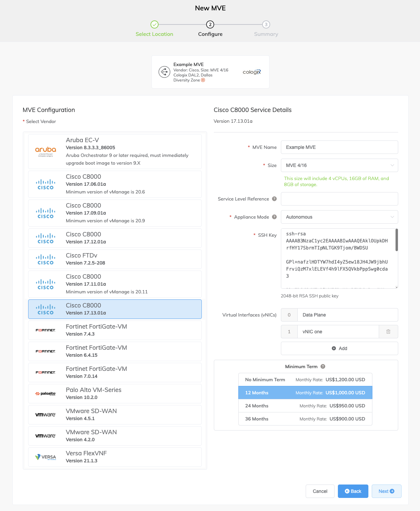Click Cisco logo on version 17.06.01a card
Viewport: 420px width, 511px height.
coord(46,184)
